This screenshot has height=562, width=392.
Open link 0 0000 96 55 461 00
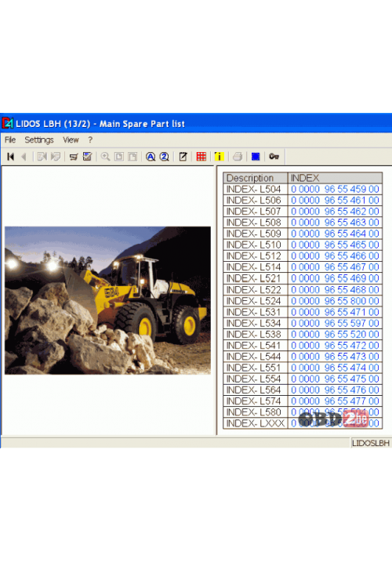[335, 201]
